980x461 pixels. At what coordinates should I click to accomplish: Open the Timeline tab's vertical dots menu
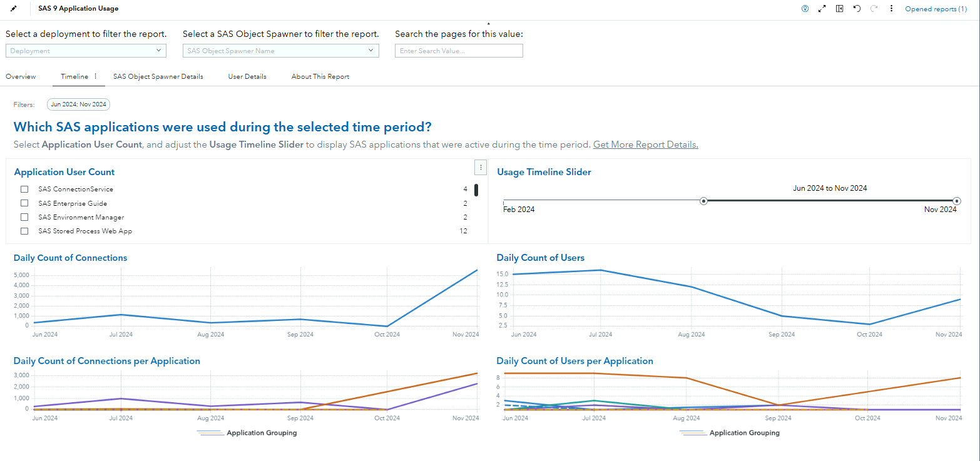click(97, 76)
